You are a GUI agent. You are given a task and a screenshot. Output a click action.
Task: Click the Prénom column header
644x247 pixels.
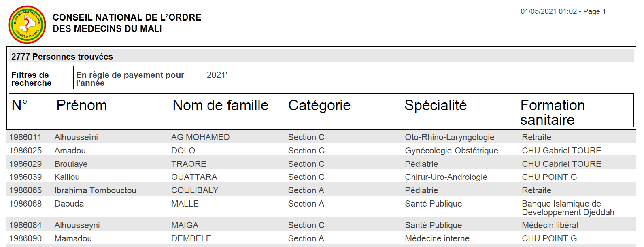(82, 105)
